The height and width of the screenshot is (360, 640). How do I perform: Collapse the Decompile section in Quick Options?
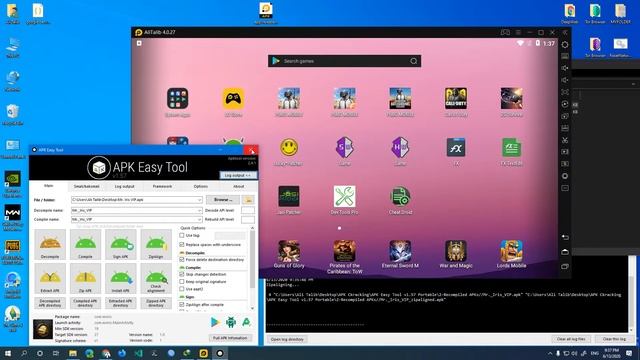[x=182, y=253]
